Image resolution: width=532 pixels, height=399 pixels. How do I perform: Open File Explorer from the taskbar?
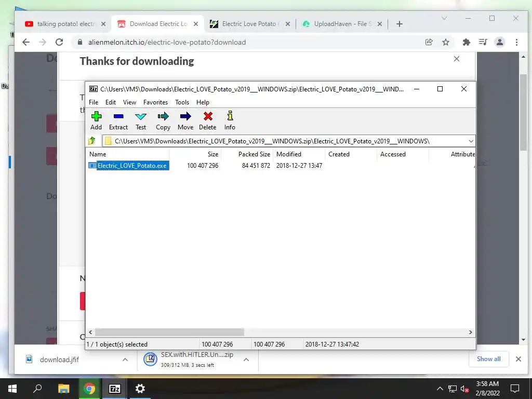[63, 389]
